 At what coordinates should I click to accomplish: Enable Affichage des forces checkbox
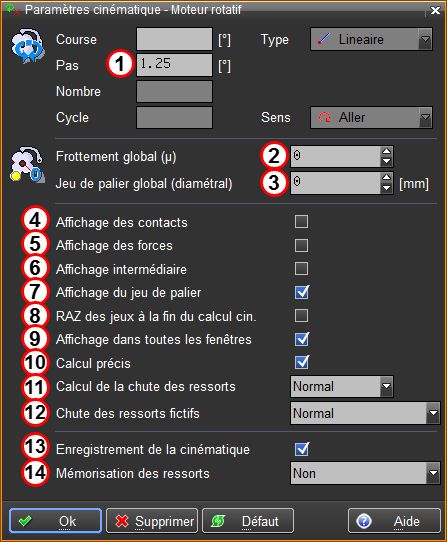[301, 245]
